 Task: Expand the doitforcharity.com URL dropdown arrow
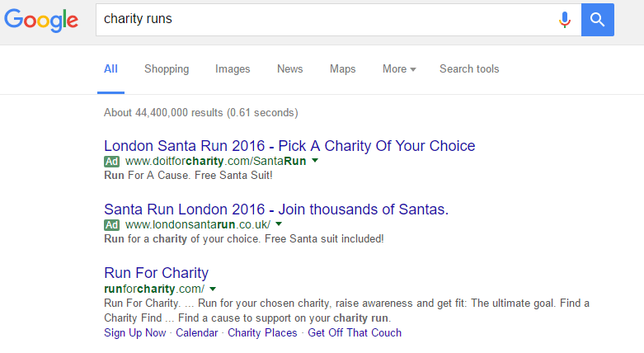click(315, 161)
